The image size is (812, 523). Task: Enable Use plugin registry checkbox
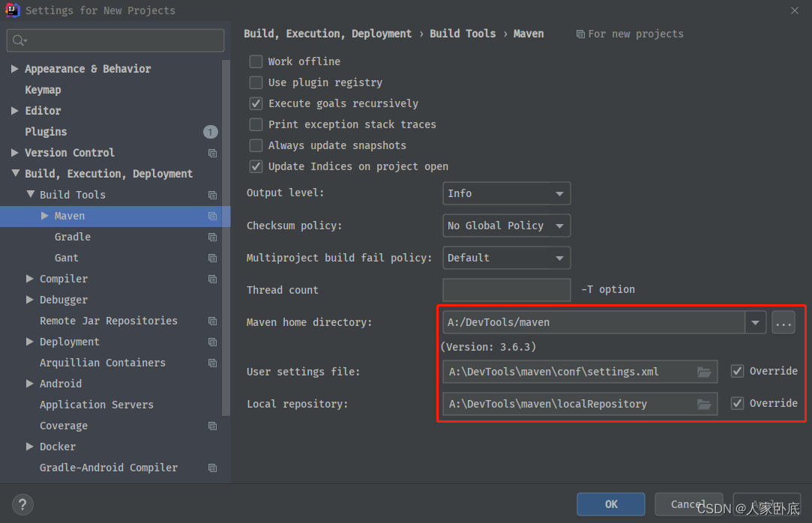tap(256, 82)
